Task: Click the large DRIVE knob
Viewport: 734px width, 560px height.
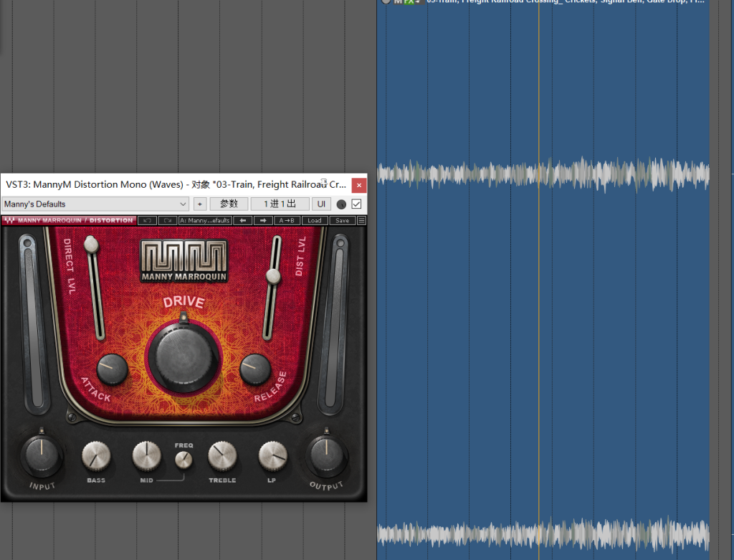Action: (x=183, y=358)
